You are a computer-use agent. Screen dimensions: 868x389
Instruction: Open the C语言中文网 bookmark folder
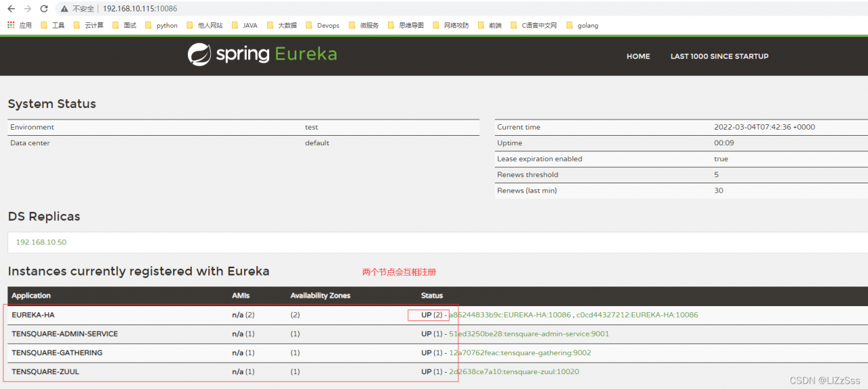click(533, 25)
